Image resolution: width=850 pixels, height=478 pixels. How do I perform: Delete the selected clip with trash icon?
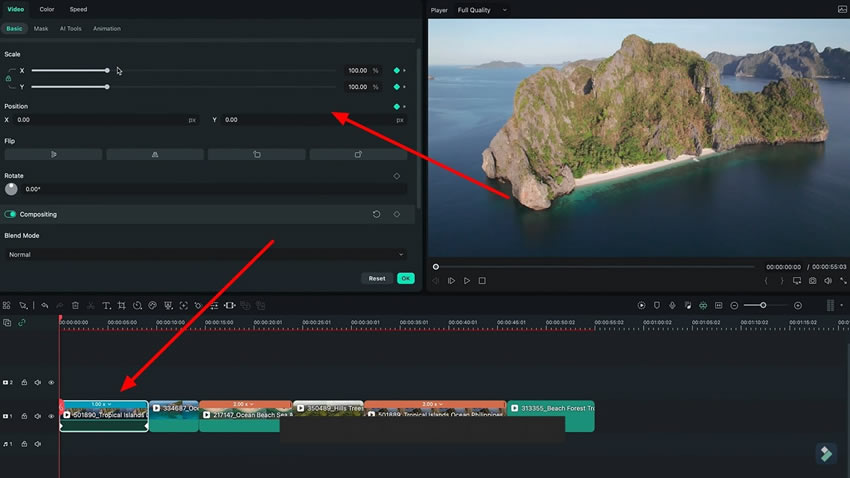(75, 306)
